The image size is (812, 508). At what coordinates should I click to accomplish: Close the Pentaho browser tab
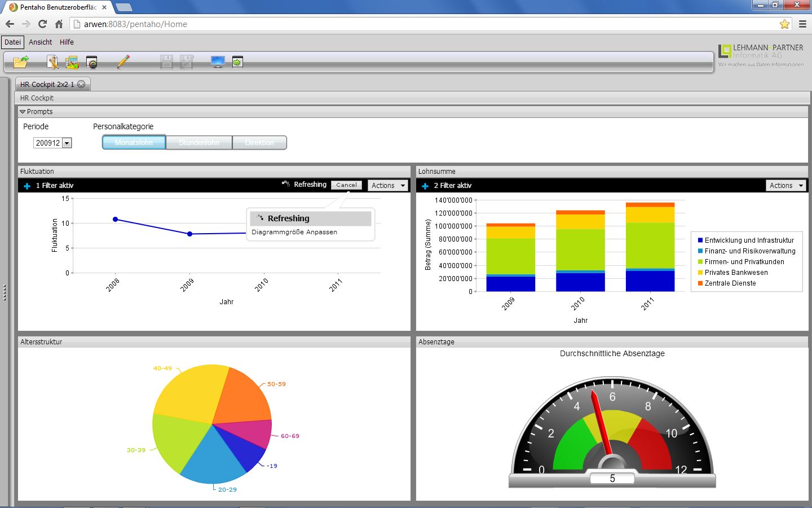104,7
